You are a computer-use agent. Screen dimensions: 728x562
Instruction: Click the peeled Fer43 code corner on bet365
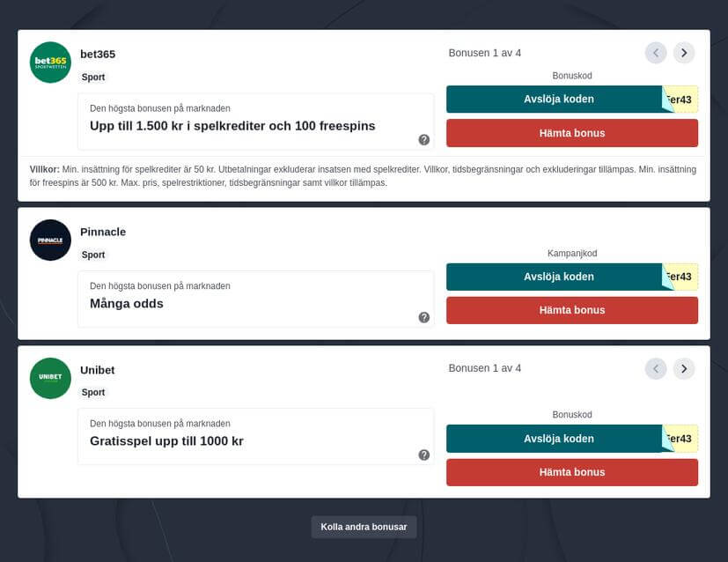(680, 99)
